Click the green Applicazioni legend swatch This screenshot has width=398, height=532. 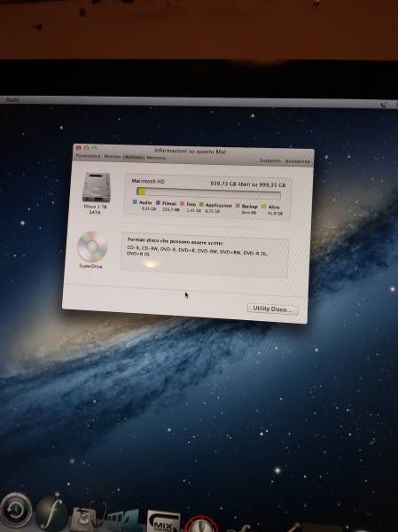201,205
